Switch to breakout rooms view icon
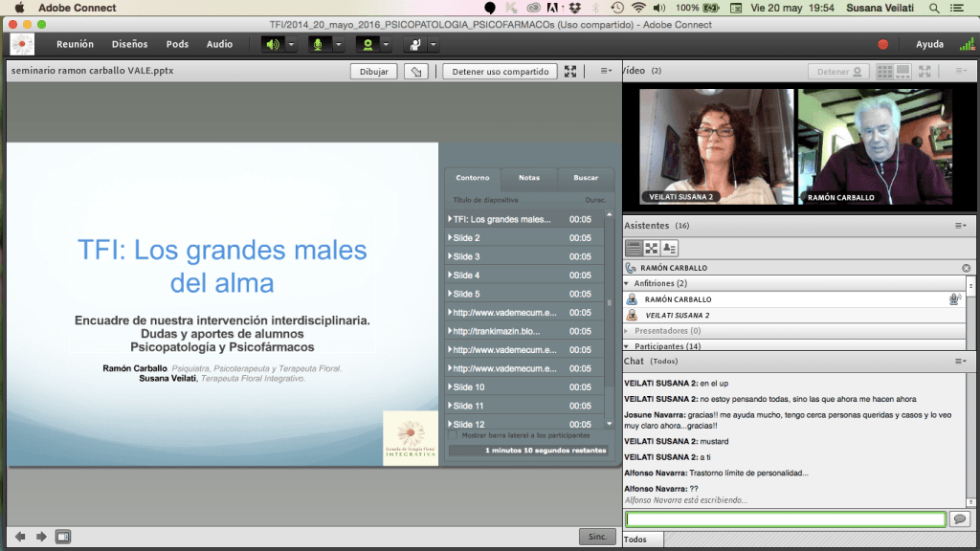This screenshot has width=980, height=551. click(x=651, y=248)
